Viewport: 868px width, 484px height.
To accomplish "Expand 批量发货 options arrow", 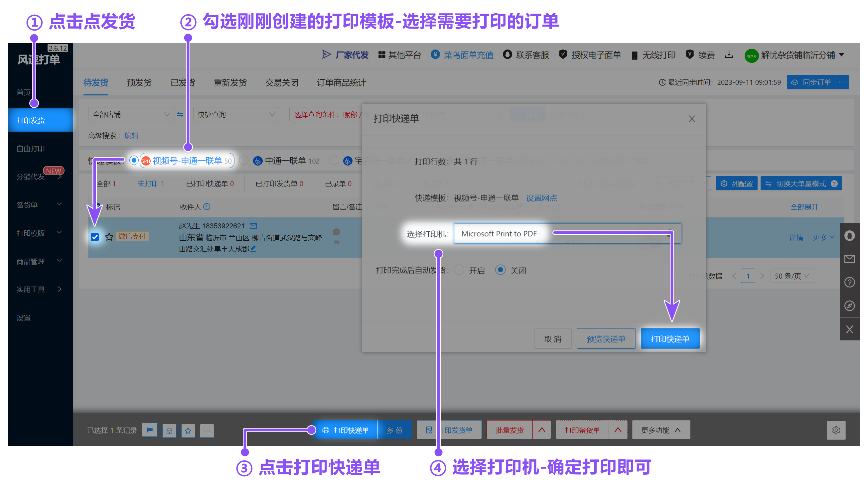I will pyautogui.click(x=542, y=430).
